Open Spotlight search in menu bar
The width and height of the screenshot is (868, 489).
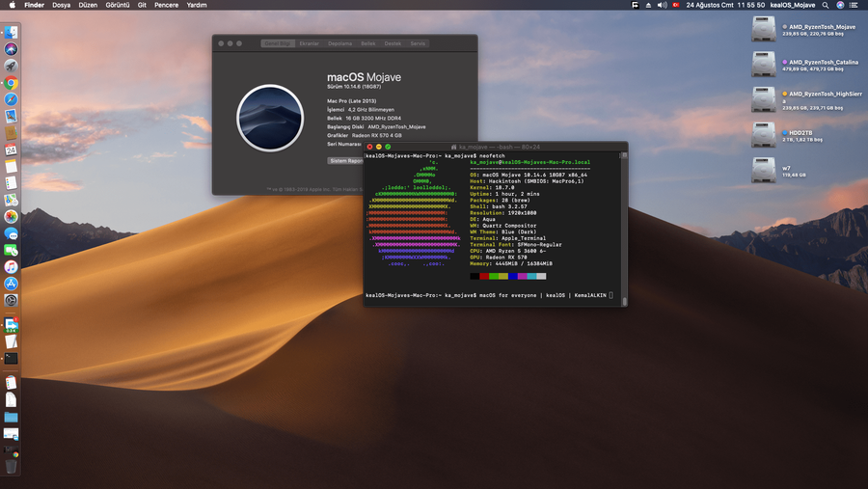pos(826,5)
